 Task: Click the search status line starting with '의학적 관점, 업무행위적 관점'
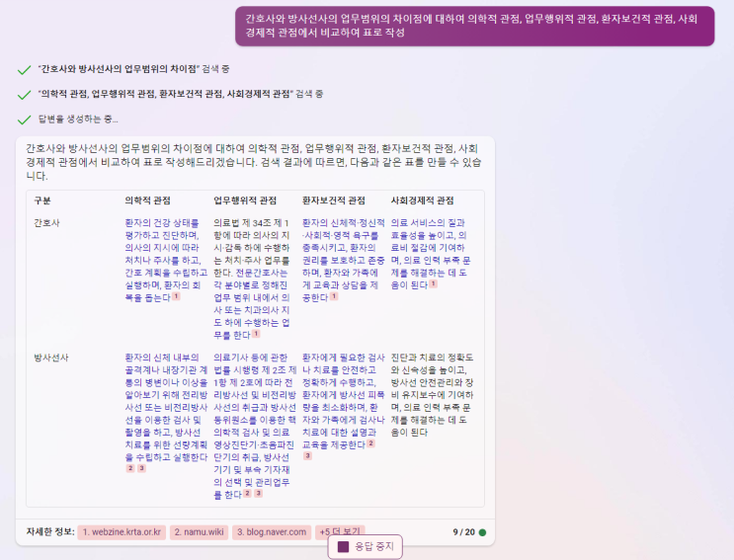coord(180,94)
